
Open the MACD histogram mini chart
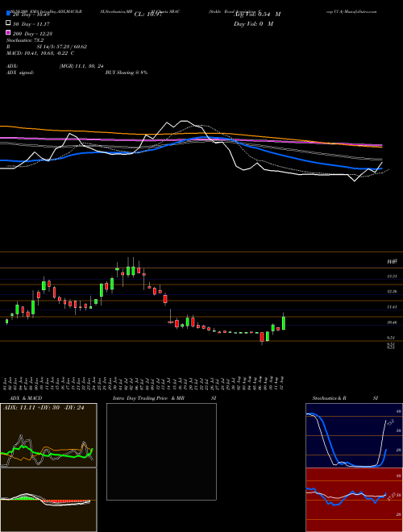[48, 500]
